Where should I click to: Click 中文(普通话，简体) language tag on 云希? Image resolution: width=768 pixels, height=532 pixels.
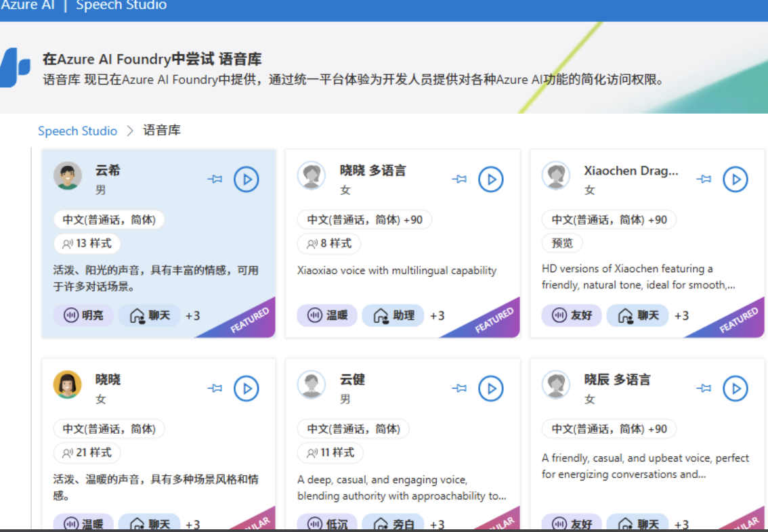(109, 220)
